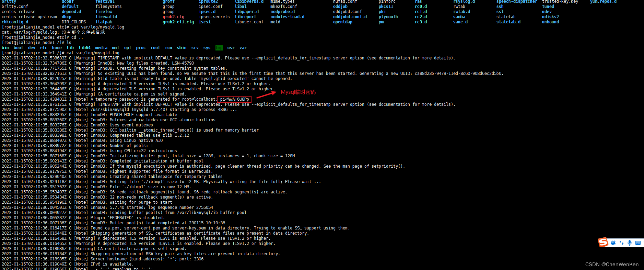Click the 'ipsec.secrets' file name
The height and width of the screenshot is (270, 644).
[214, 17]
